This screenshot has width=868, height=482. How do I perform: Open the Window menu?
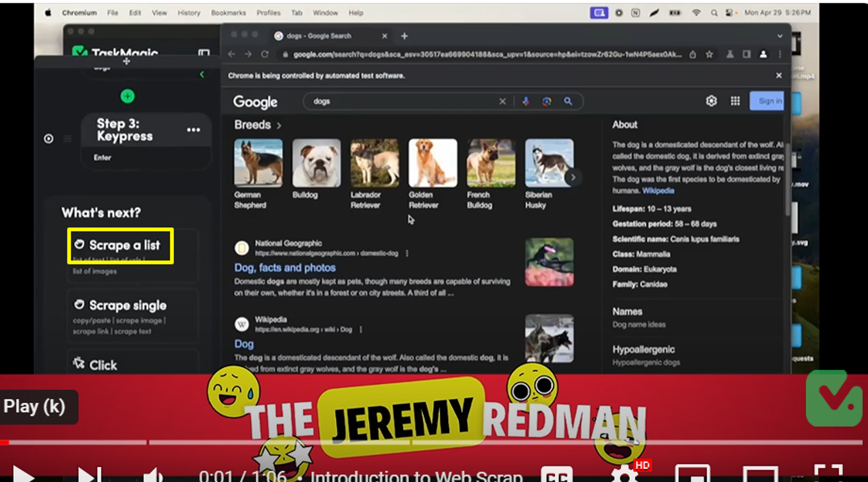325,13
